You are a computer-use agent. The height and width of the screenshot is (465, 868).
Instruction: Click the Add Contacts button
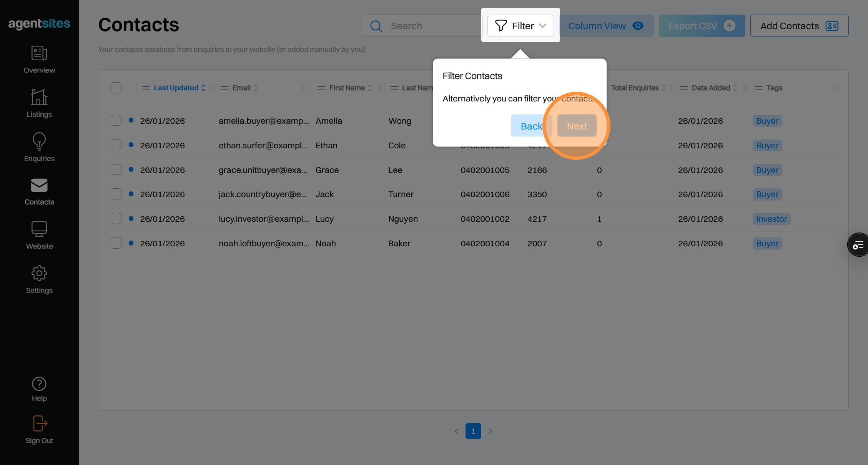point(799,26)
